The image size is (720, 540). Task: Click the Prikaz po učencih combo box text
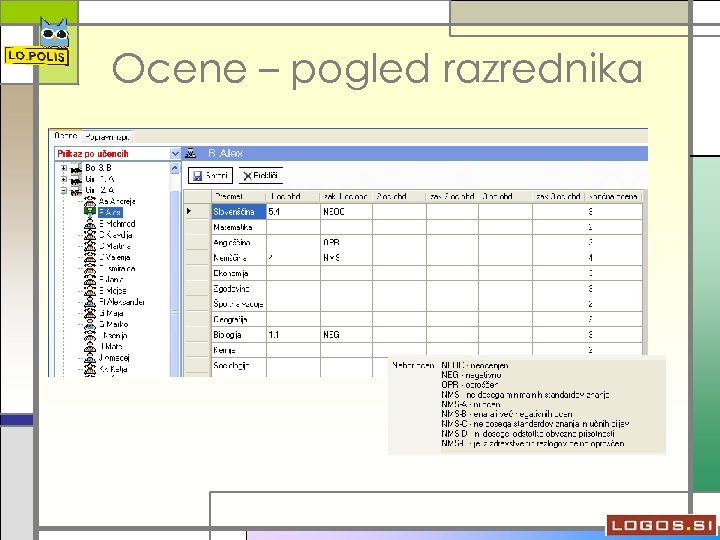93,154
